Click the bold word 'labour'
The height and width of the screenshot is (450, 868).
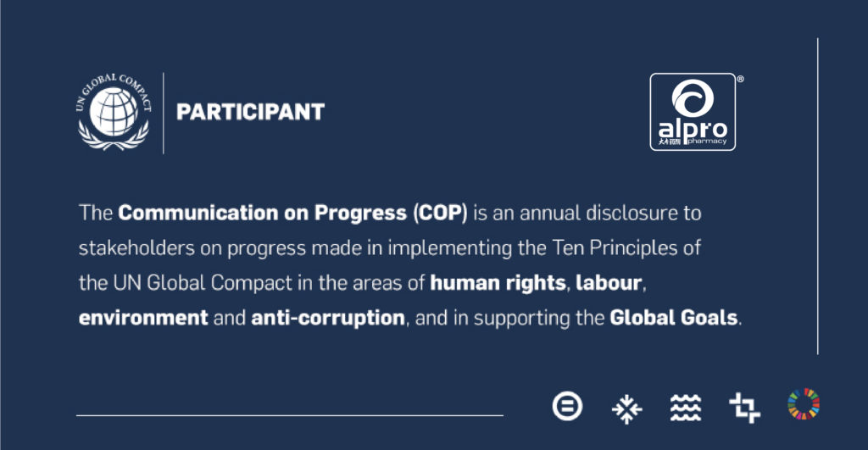(x=609, y=283)
